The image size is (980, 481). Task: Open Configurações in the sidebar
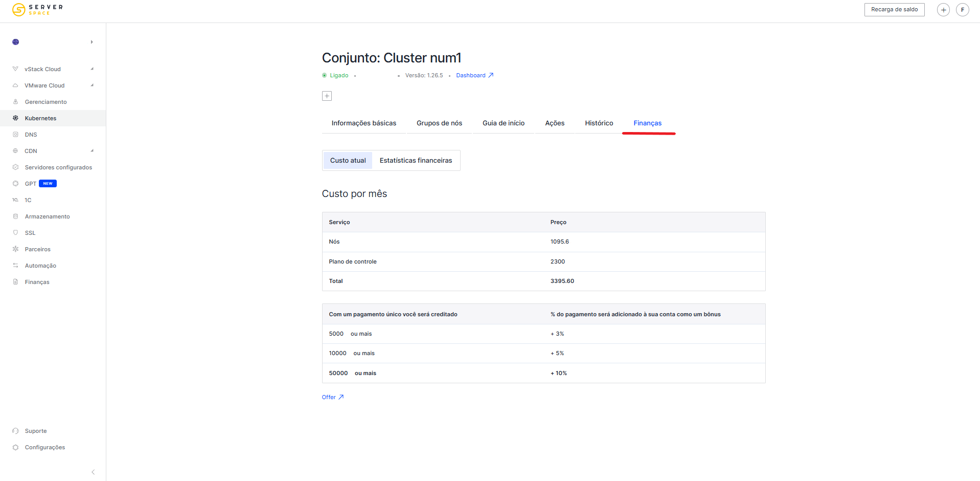45,447
